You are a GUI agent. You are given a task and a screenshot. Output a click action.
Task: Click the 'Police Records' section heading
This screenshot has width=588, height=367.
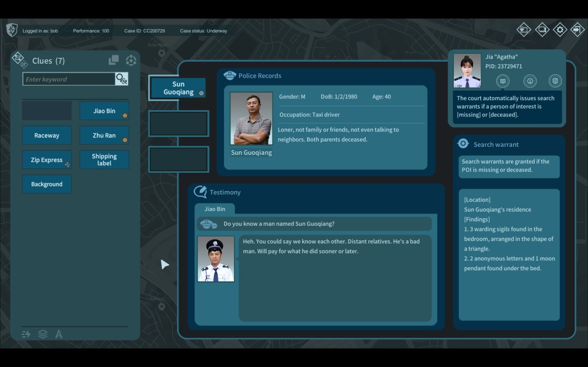(260, 76)
